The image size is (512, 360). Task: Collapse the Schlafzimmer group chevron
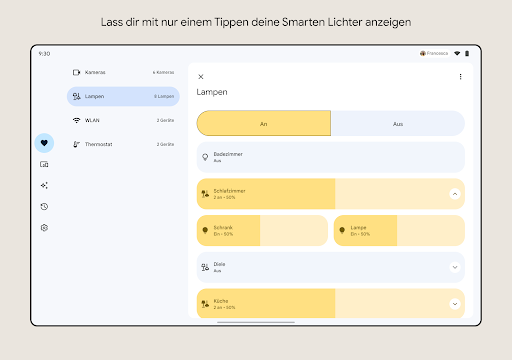pos(455,194)
